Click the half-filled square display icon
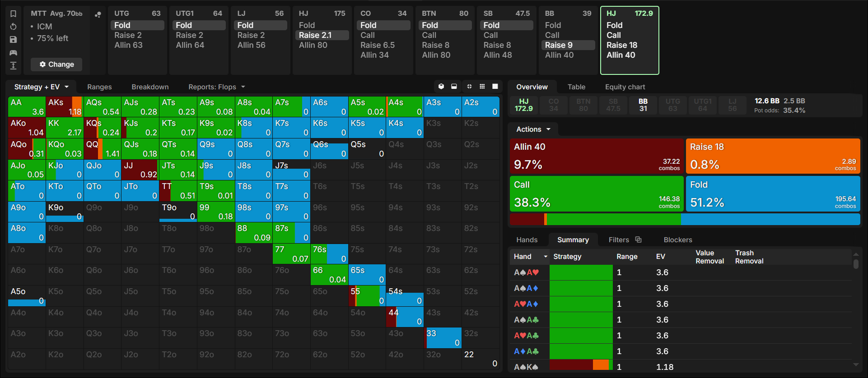Screen dimensions: 868x378 [x=454, y=87]
